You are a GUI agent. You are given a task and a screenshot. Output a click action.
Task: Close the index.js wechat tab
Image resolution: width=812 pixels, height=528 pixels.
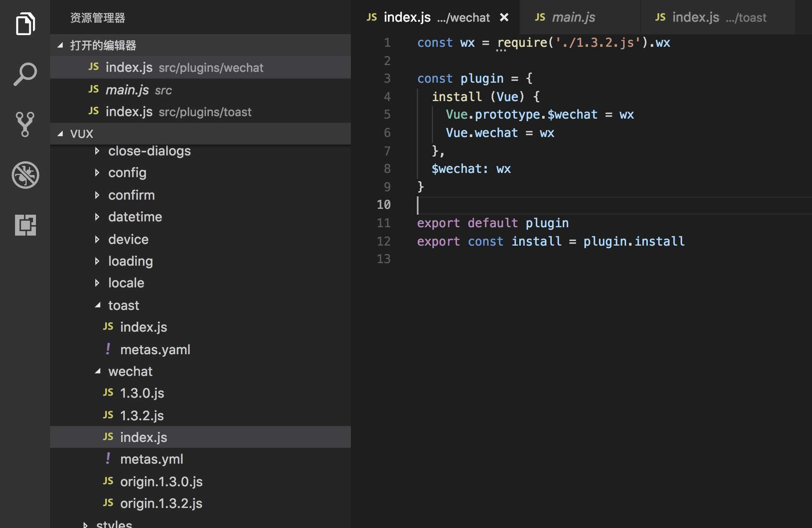tap(504, 17)
